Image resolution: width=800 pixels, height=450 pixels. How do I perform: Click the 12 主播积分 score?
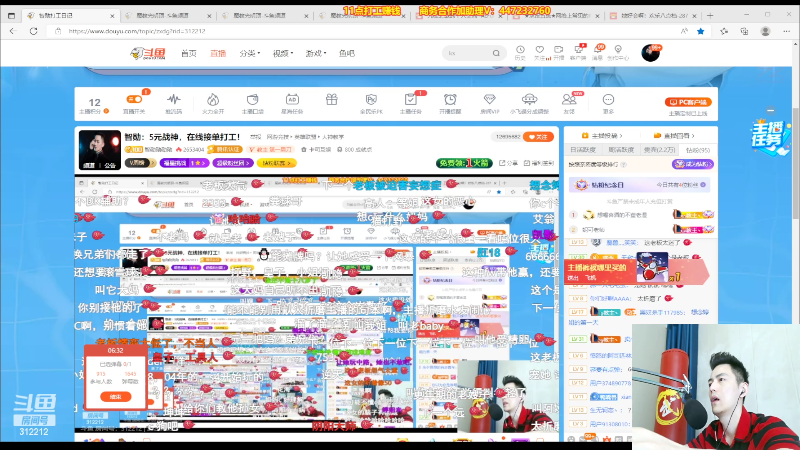(x=94, y=105)
